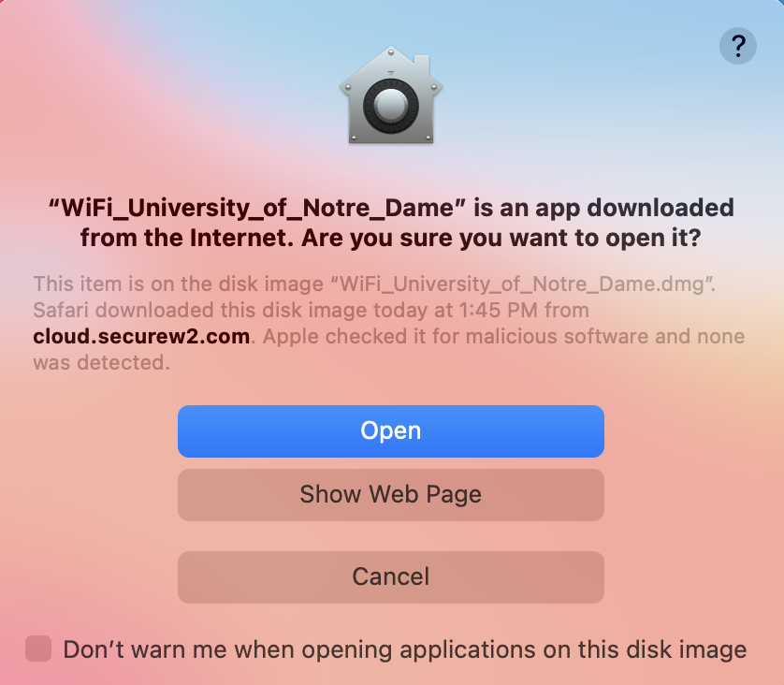Enable the Don't warn me checkbox
This screenshot has width=784, height=685.
tap(38, 649)
